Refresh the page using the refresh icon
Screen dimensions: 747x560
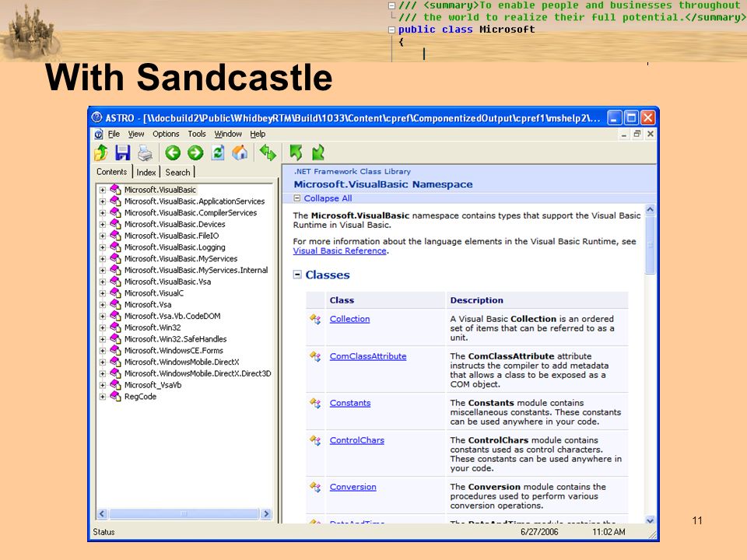point(218,153)
